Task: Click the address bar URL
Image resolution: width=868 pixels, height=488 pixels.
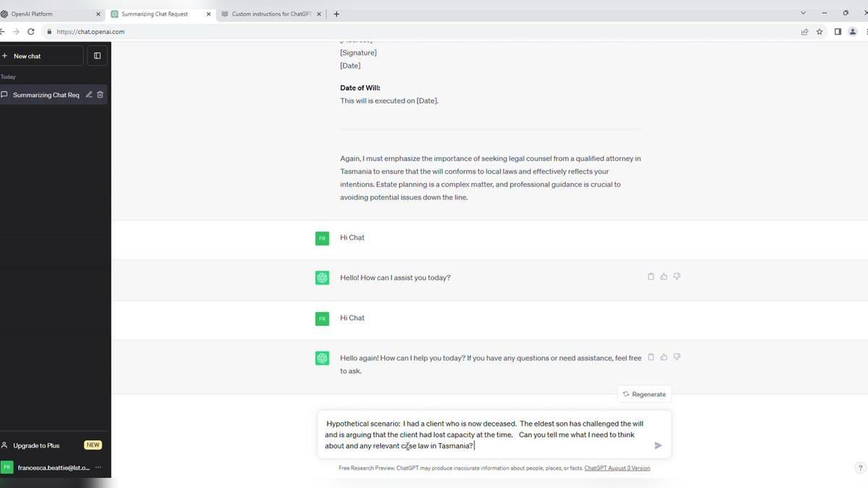Action: [90, 32]
